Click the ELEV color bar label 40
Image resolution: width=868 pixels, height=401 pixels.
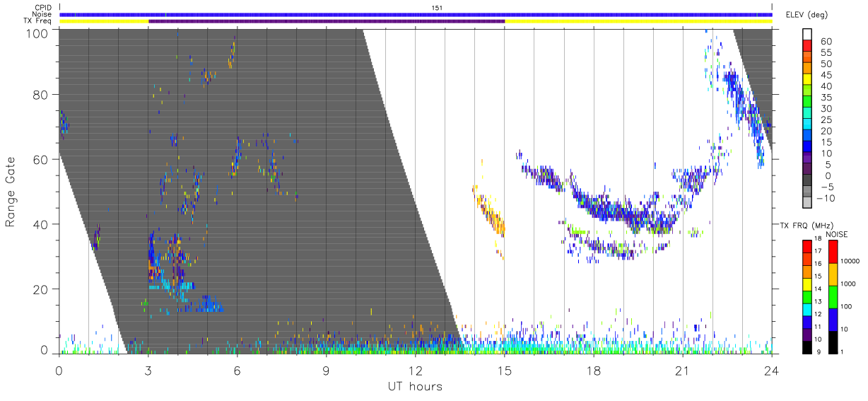pos(826,86)
